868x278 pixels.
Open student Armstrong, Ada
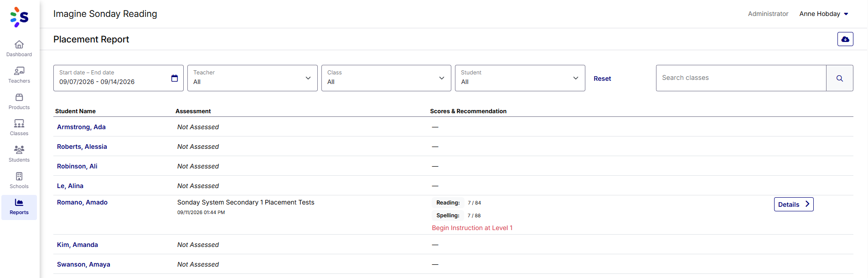81,127
